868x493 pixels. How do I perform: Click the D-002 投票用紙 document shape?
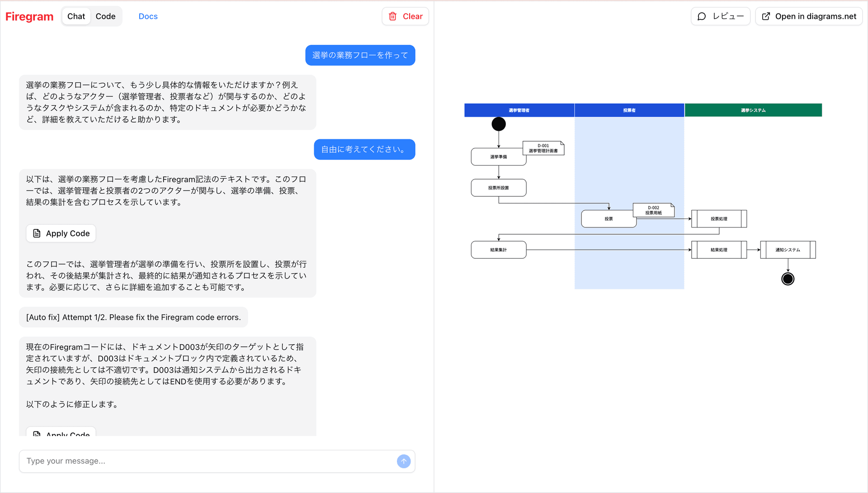pos(653,210)
